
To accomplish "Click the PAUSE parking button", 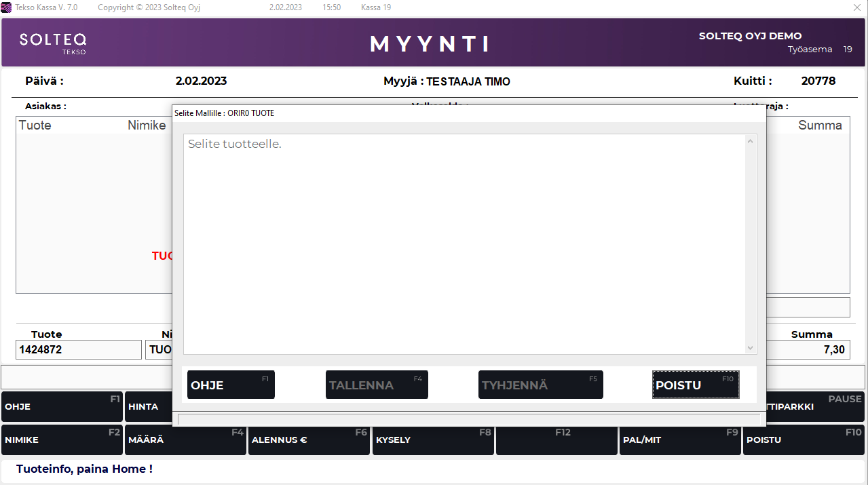I will click(814, 406).
